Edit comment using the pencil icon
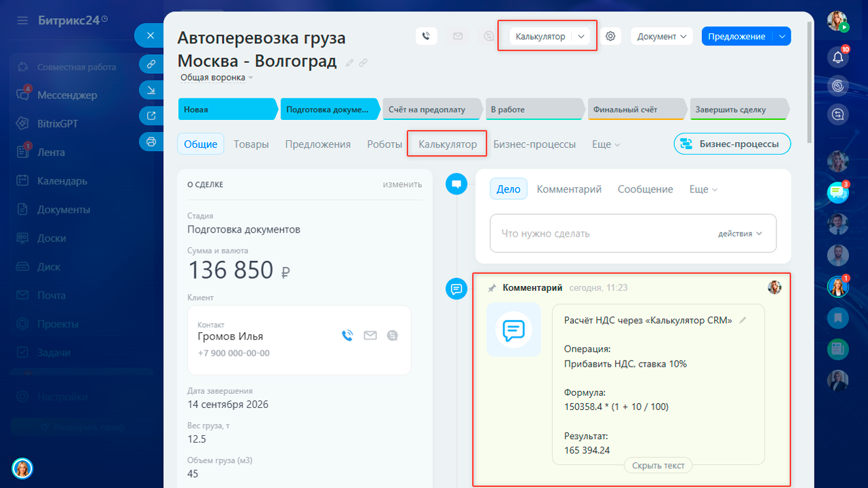Viewport: 868px width, 488px height. 743,321
